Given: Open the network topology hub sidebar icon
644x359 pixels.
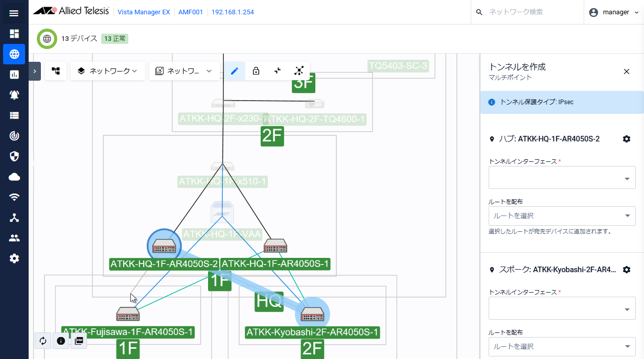Looking at the screenshot, I should pos(14,218).
